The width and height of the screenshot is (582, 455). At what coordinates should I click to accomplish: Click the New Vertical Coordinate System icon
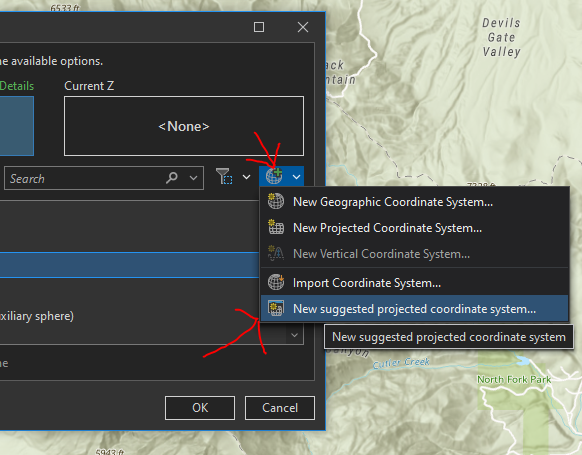click(276, 253)
